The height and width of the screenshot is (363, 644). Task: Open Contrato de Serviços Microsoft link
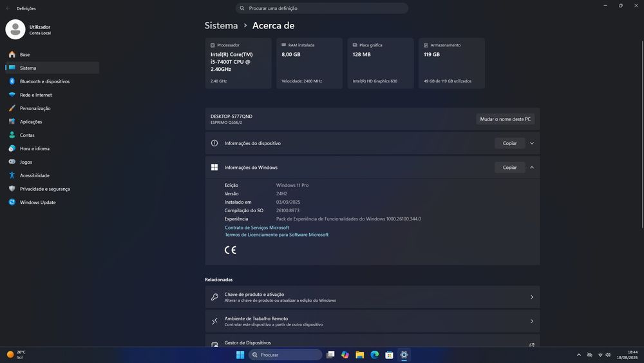click(x=257, y=228)
